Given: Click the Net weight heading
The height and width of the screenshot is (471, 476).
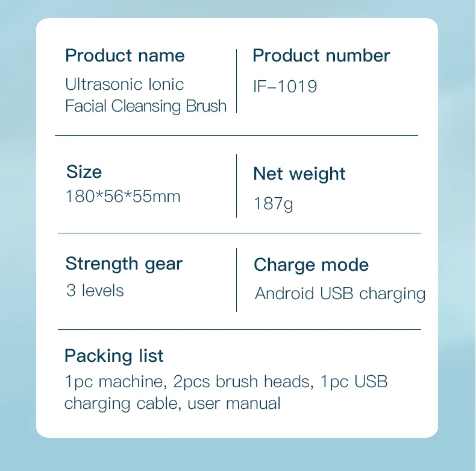Looking at the screenshot, I should coord(299,174).
